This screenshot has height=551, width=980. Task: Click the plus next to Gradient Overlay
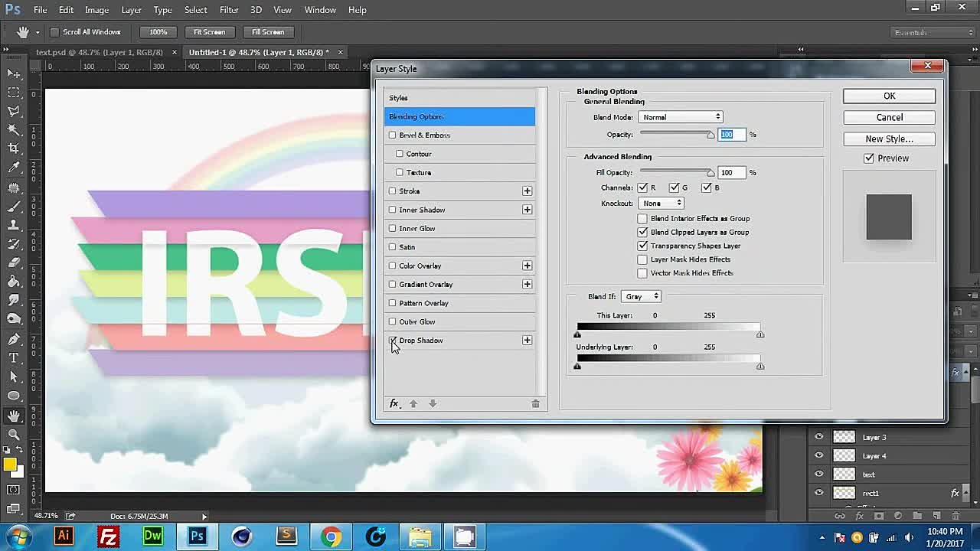point(527,284)
